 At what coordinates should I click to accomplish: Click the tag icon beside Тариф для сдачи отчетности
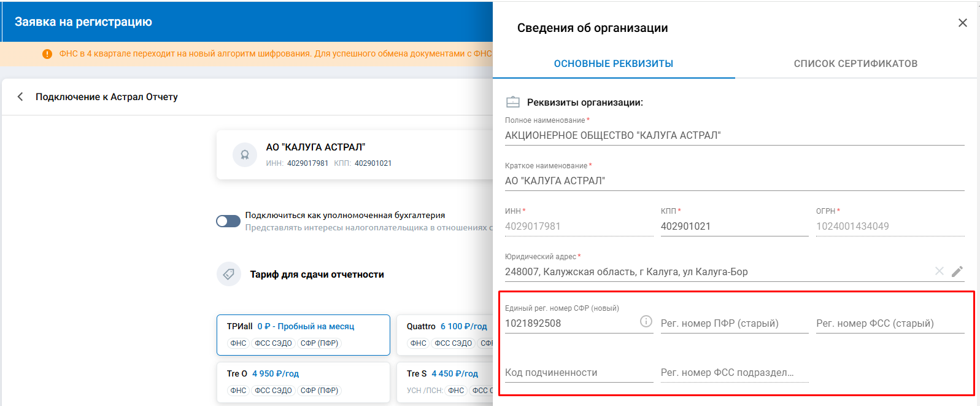point(229,274)
